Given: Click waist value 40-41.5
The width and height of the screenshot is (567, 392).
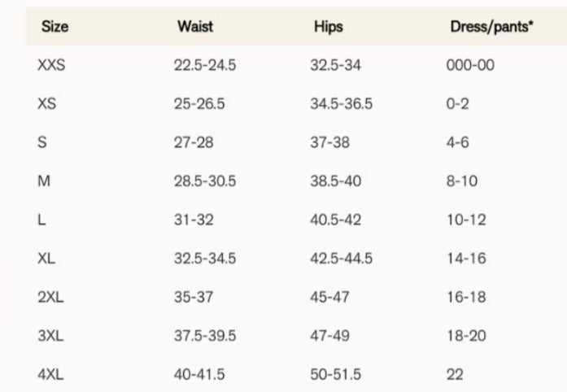Looking at the screenshot, I should click(x=199, y=374).
